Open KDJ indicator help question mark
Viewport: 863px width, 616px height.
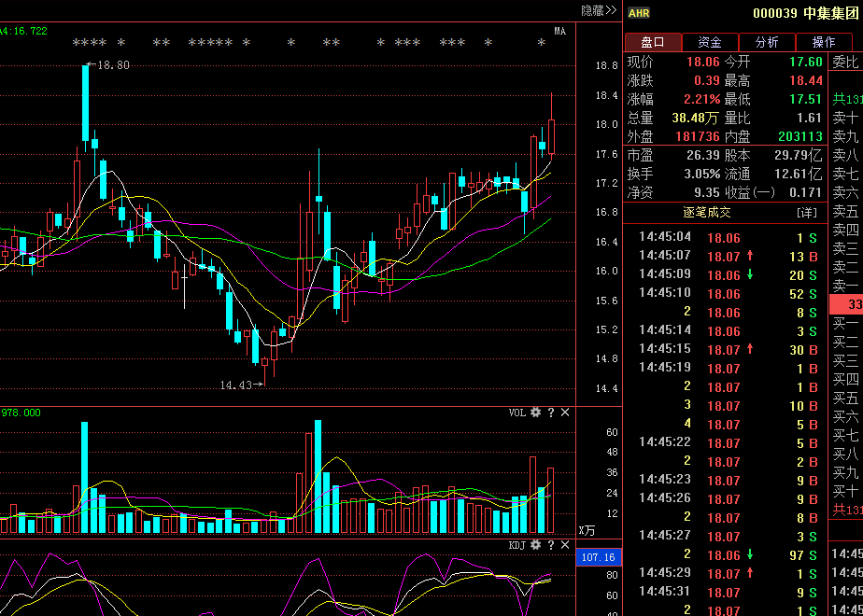point(550,545)
